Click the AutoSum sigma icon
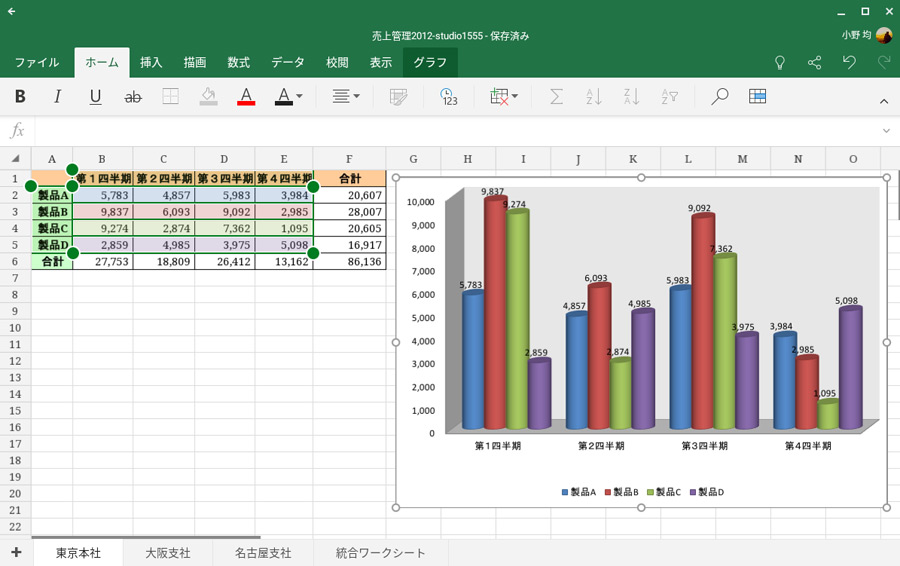 (557, 97)
